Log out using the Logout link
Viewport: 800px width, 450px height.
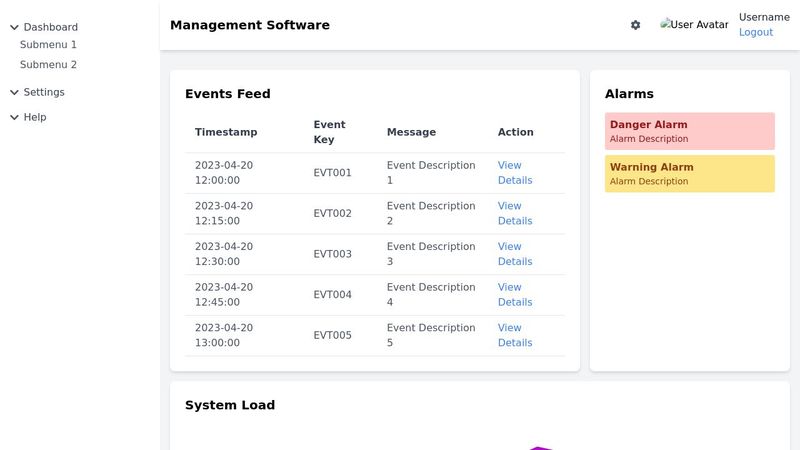pos(755,32)
